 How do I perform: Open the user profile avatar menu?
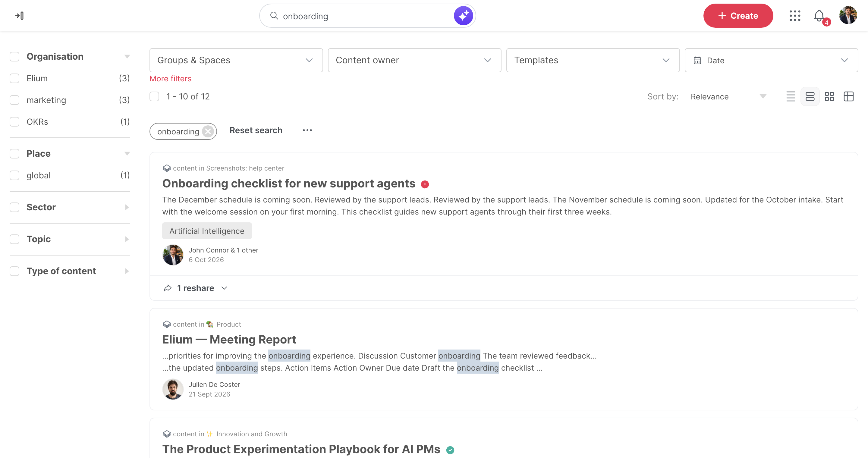coord(848,15)
